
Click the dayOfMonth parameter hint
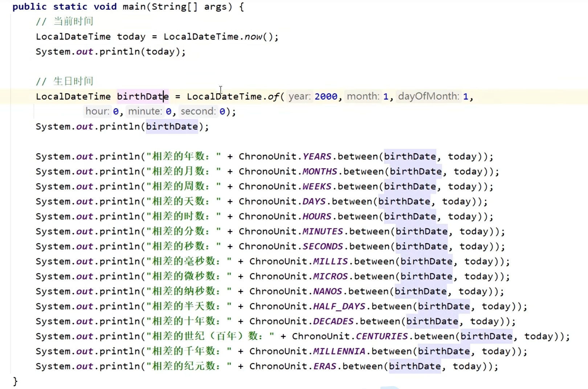428,96
